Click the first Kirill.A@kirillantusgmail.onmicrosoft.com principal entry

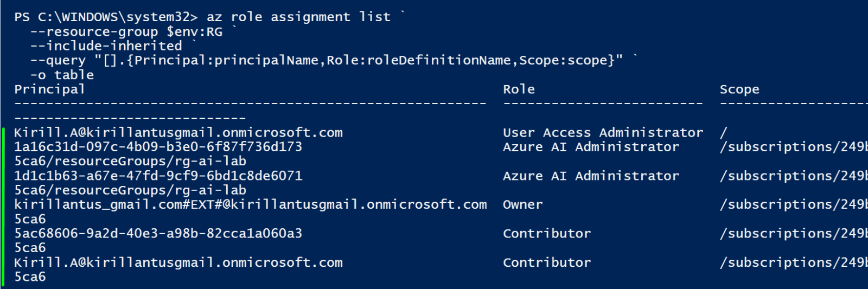(x=178, y=133)
